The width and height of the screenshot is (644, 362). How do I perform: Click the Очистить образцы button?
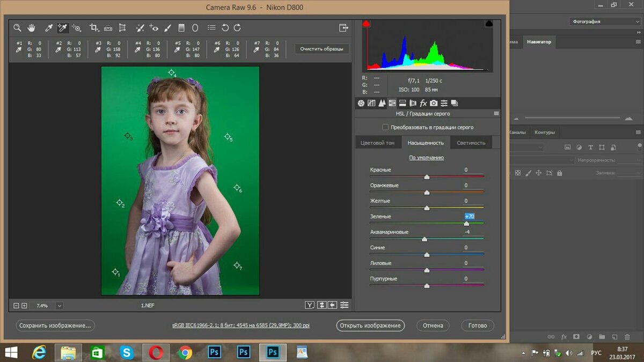click(x=321, y=49)
